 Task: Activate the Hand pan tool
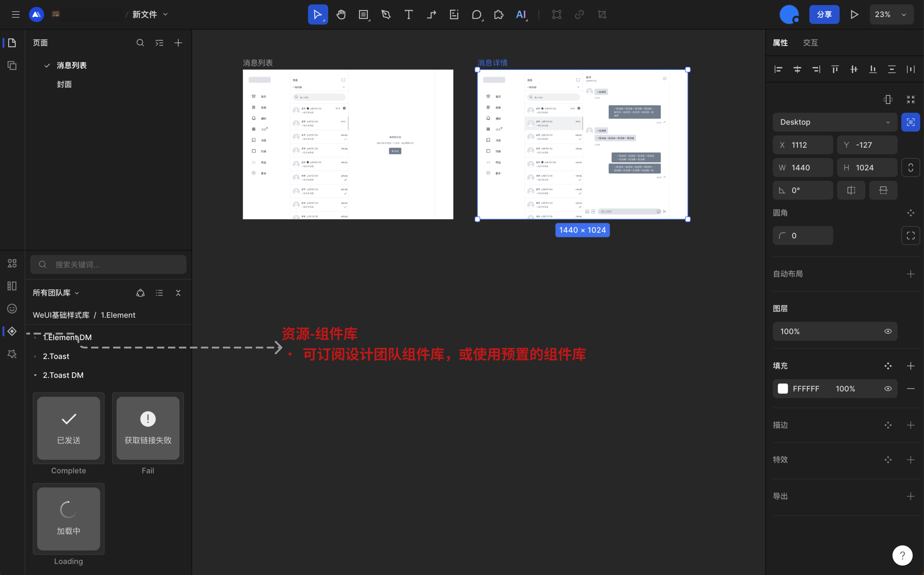click(341, 14)
